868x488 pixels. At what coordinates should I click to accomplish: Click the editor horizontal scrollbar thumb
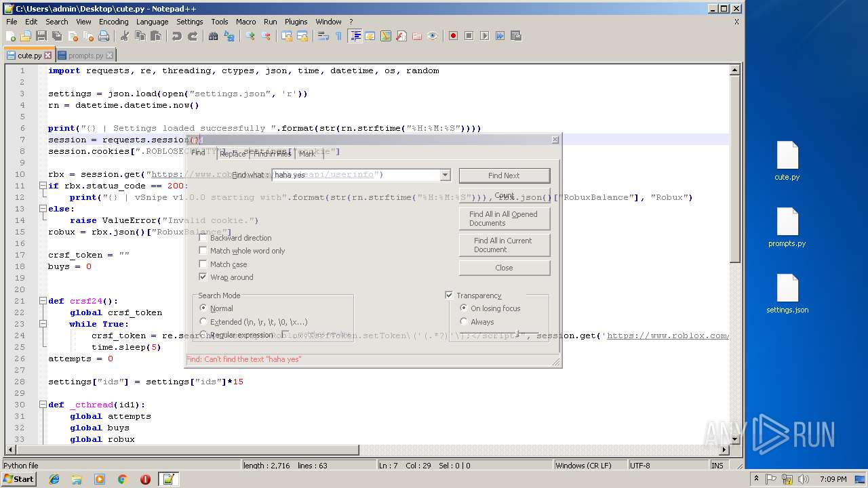coord(187,450)
